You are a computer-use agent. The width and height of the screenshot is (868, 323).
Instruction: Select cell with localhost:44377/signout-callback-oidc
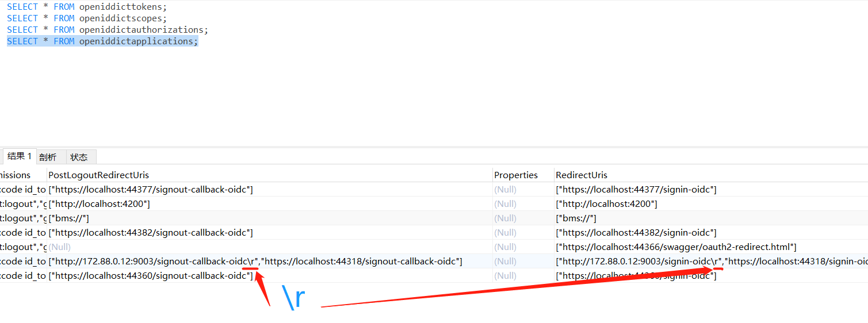click(x=269, y=190)
